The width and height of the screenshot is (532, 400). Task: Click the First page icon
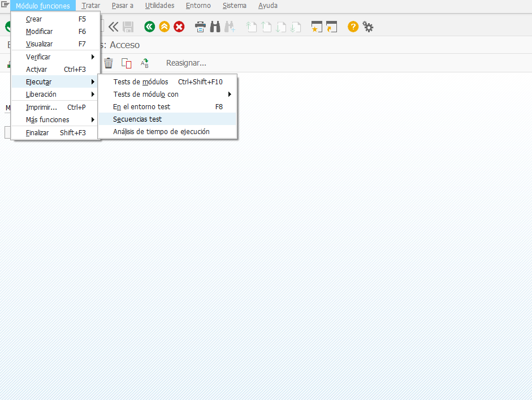click(x=251, y=27)
